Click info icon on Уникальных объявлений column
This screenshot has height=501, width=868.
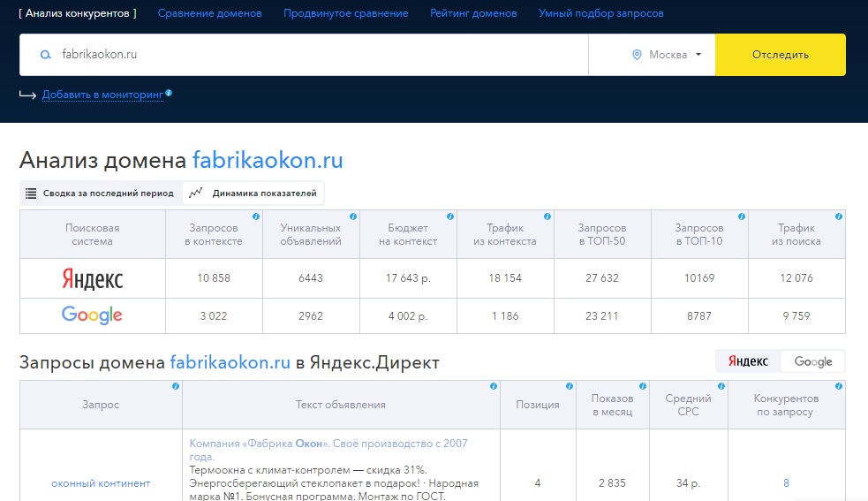pos(353,216)
